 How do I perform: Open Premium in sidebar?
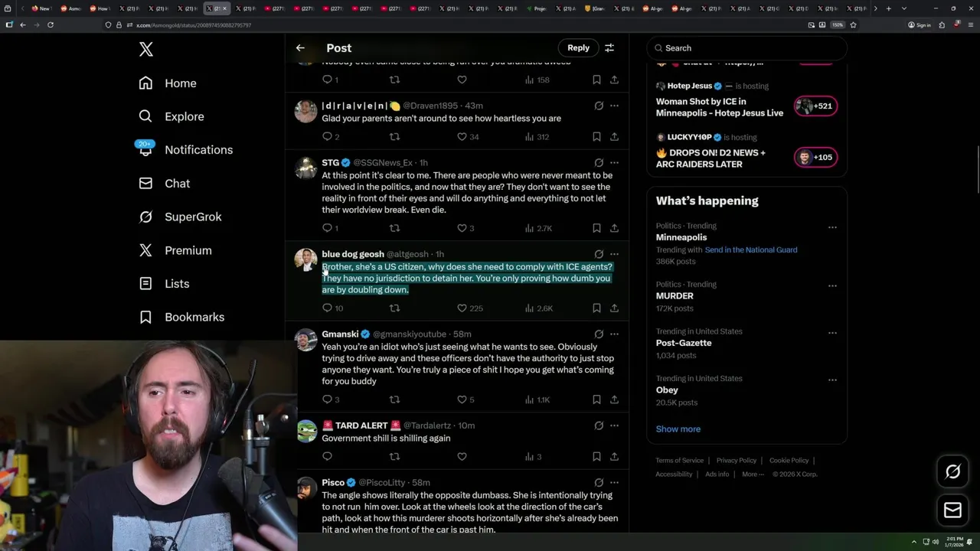coord(175,250)
